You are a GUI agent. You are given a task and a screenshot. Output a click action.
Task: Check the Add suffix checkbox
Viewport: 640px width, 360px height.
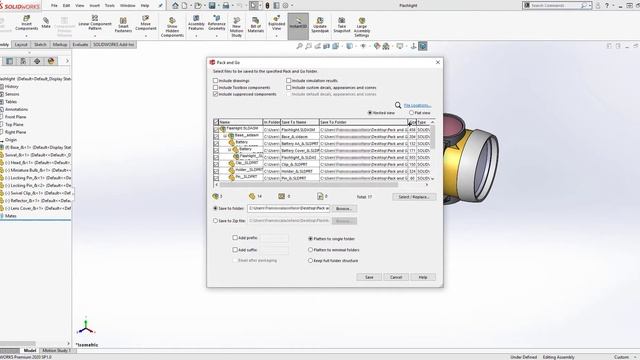coord(235,249)
